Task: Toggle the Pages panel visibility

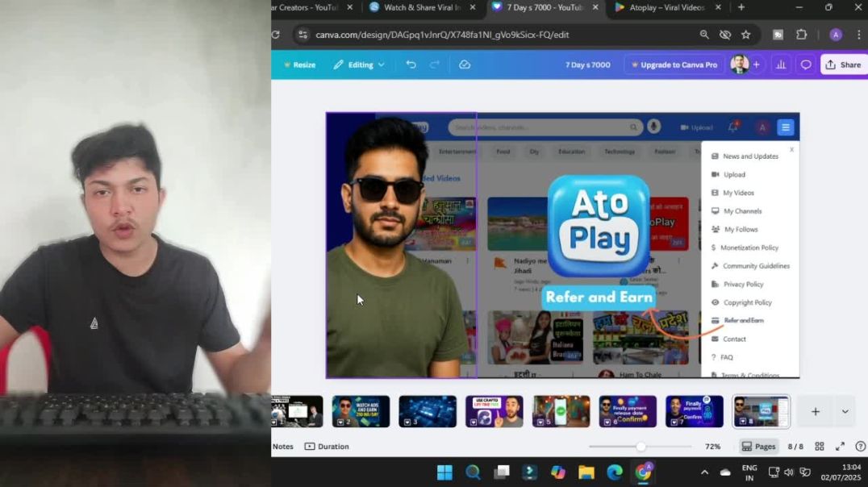Action: [758, 446]
